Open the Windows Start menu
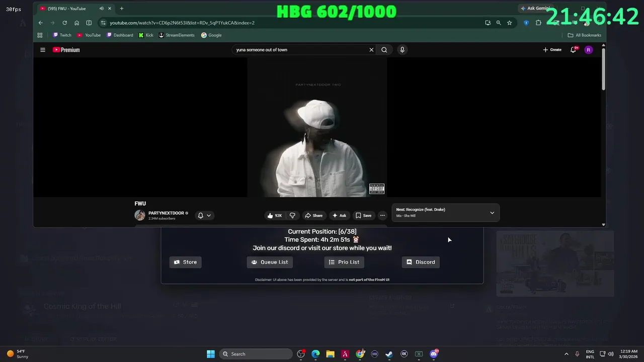The height and width of the screenshot is (362, 644). coord(211,354)
